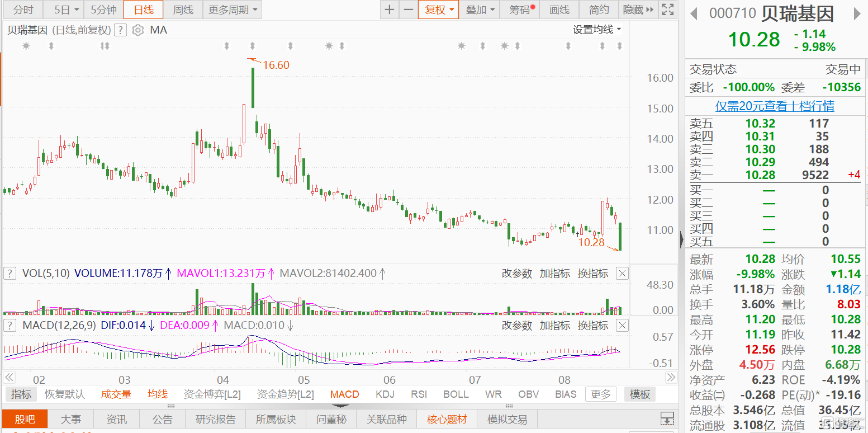Click event marker above the 16.60 peak

(x=253, y=46)
